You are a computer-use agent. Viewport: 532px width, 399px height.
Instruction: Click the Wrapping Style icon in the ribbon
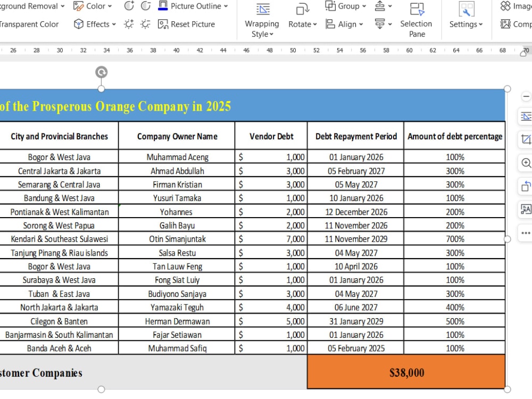pos(263,9)
